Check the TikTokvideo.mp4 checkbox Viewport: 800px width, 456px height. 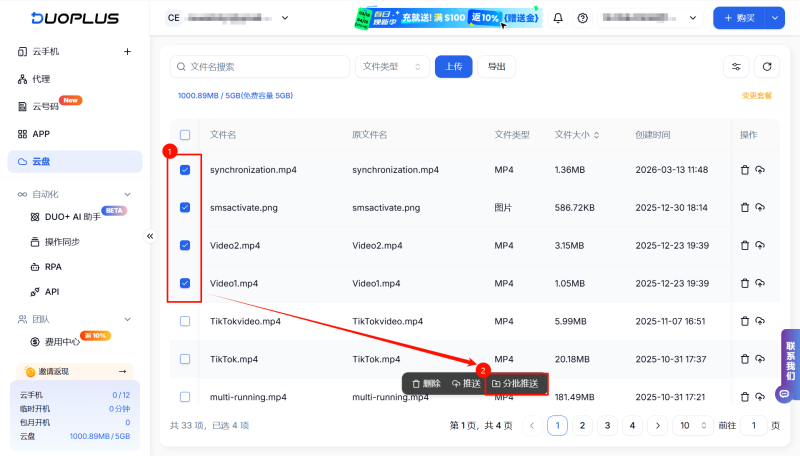[x=185, y=321]
